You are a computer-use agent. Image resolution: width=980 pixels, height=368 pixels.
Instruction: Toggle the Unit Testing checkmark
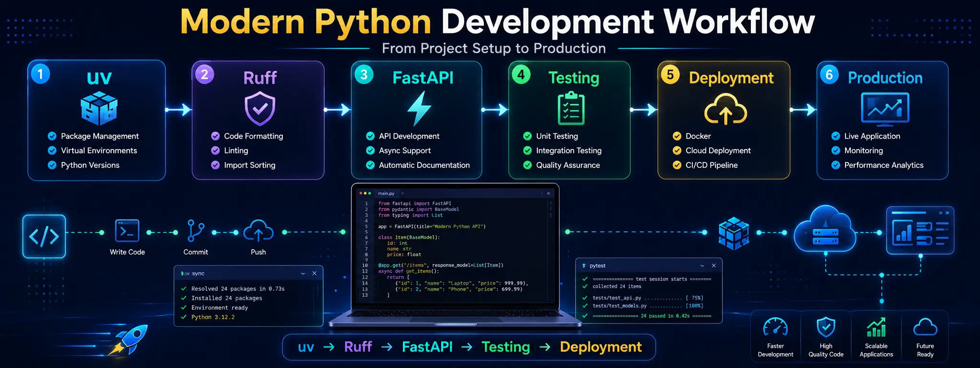click(527, 136)
